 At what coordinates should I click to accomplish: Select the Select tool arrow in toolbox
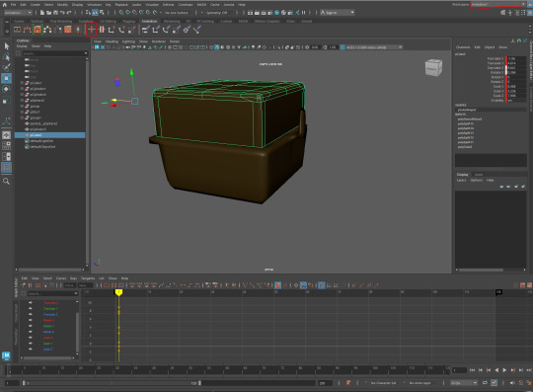[x=7, y=46]
